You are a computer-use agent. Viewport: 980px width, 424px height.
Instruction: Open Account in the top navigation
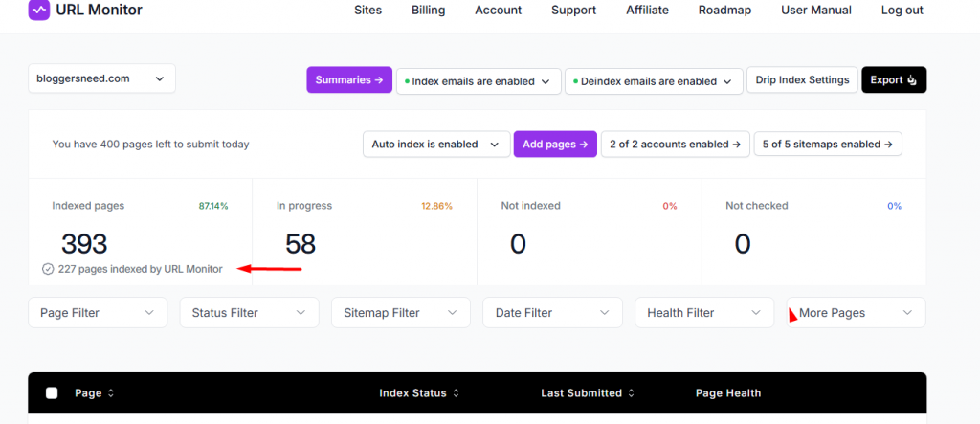pos(498,10)
